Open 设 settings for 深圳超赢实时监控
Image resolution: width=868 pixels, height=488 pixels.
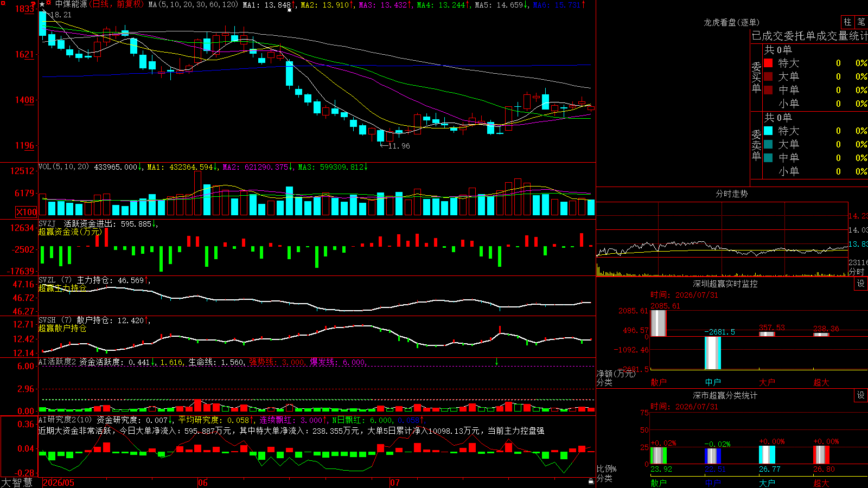coord(861,284)
